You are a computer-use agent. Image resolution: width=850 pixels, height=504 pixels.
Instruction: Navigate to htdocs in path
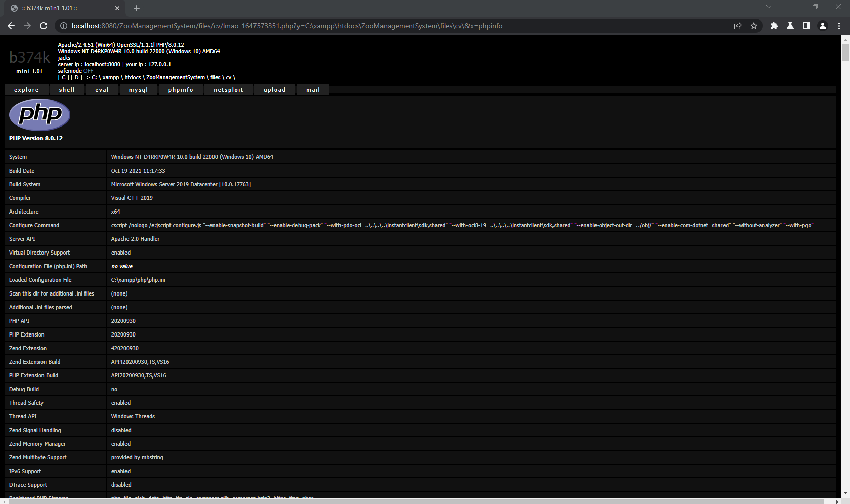coord(133,77)
